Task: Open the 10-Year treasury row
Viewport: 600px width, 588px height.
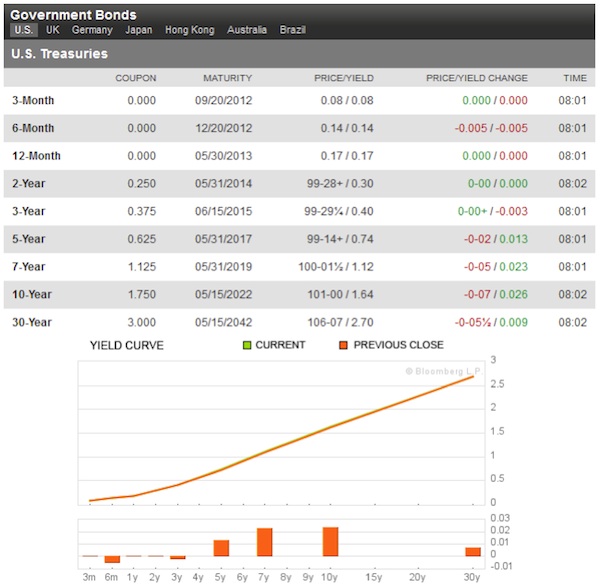Action: [x=31, y=295]
